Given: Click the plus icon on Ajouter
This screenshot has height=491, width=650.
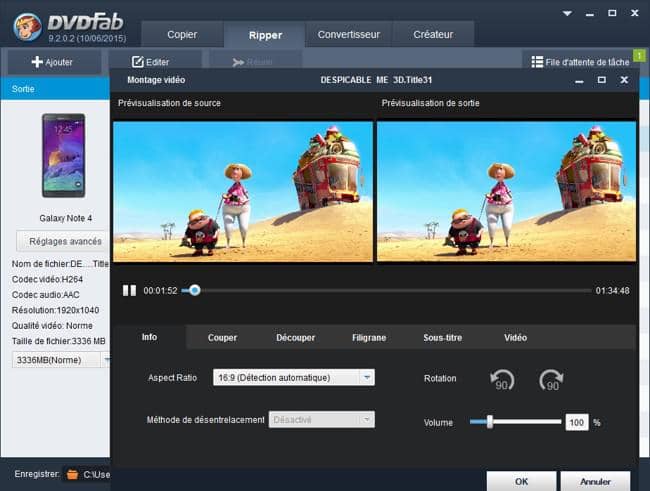Looking at the screenshot, I should point(37,62).
